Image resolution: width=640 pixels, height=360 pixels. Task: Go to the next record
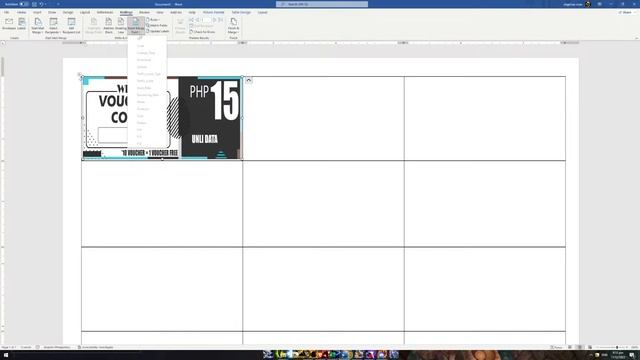(215, 20)
